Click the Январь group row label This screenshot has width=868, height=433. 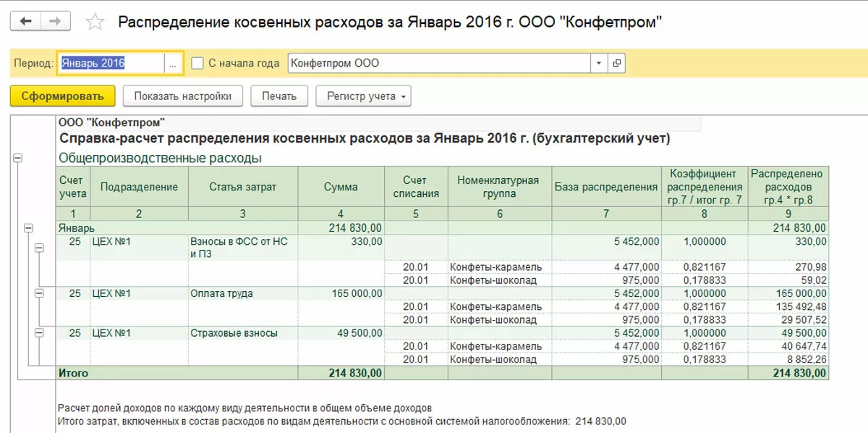coord(76,227)
